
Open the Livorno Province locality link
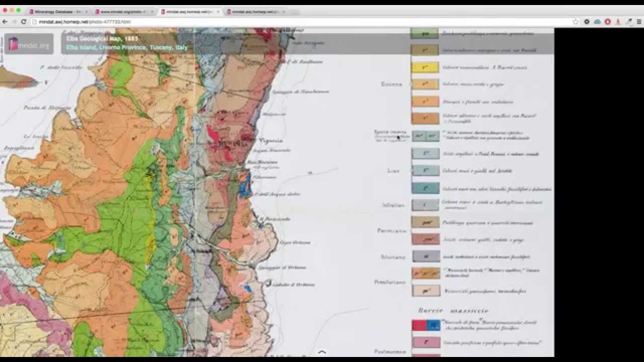123,47
